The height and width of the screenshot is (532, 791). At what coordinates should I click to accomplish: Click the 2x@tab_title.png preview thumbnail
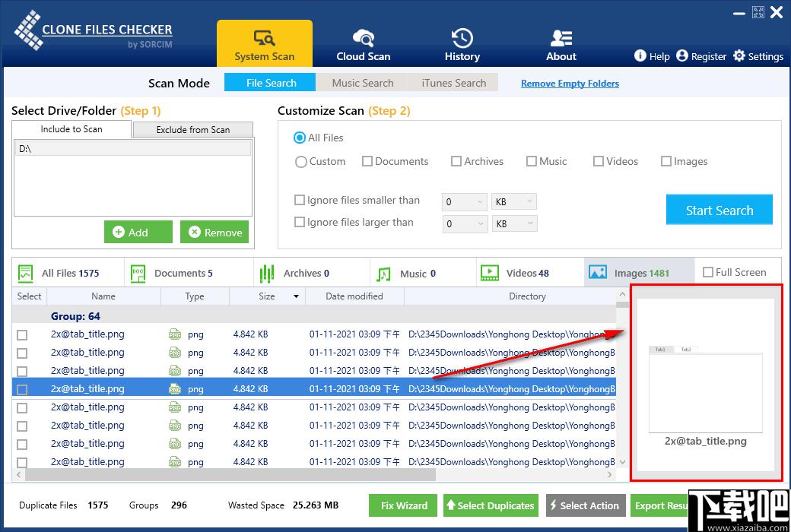pyautogui.click(x=705, y=389)
